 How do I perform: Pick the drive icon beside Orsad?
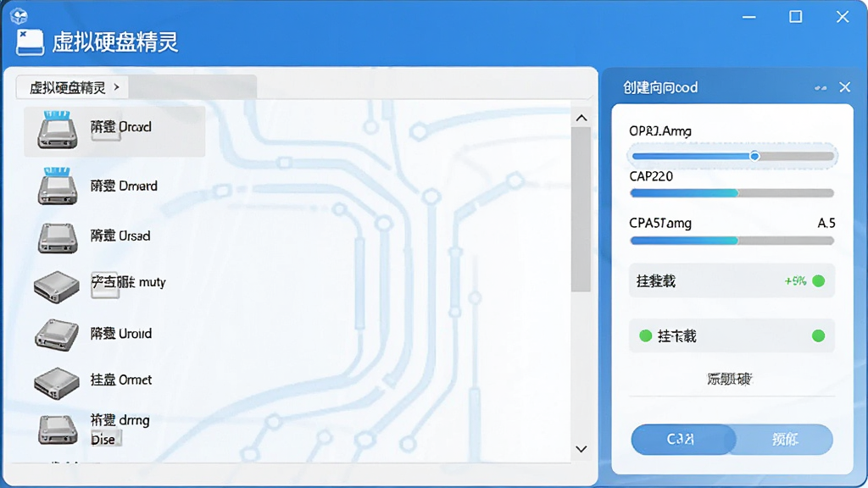(x=58, y=238)
